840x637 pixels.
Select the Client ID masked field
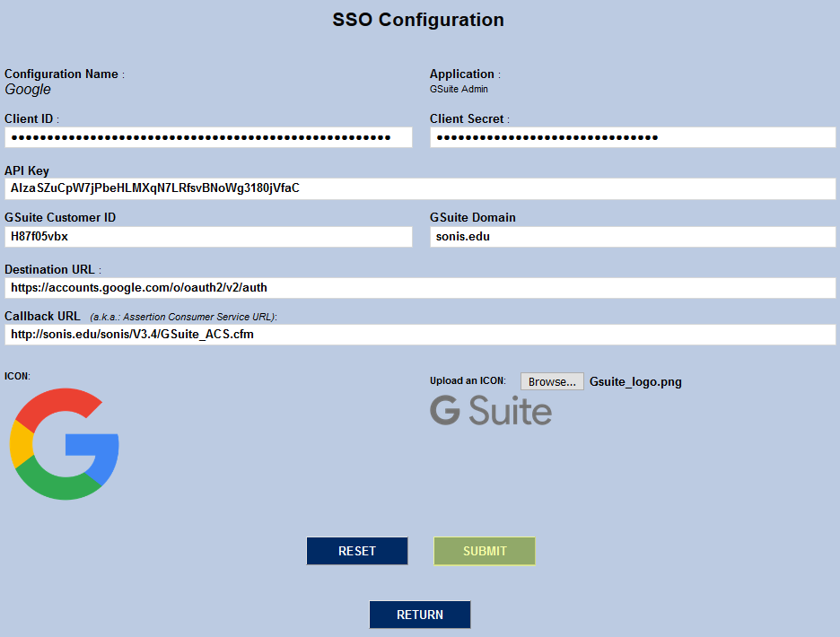(208, 136)
